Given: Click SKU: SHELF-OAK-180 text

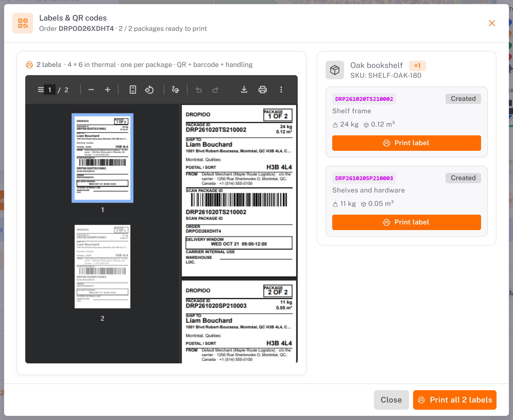Looking at the screenshot, I should tap(386, 75).
